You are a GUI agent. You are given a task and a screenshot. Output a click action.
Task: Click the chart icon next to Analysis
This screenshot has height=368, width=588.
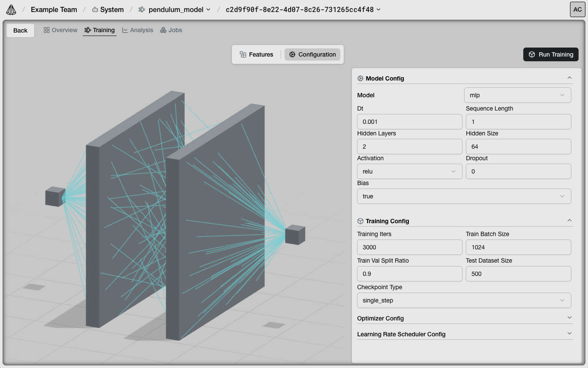coord(125,30)
